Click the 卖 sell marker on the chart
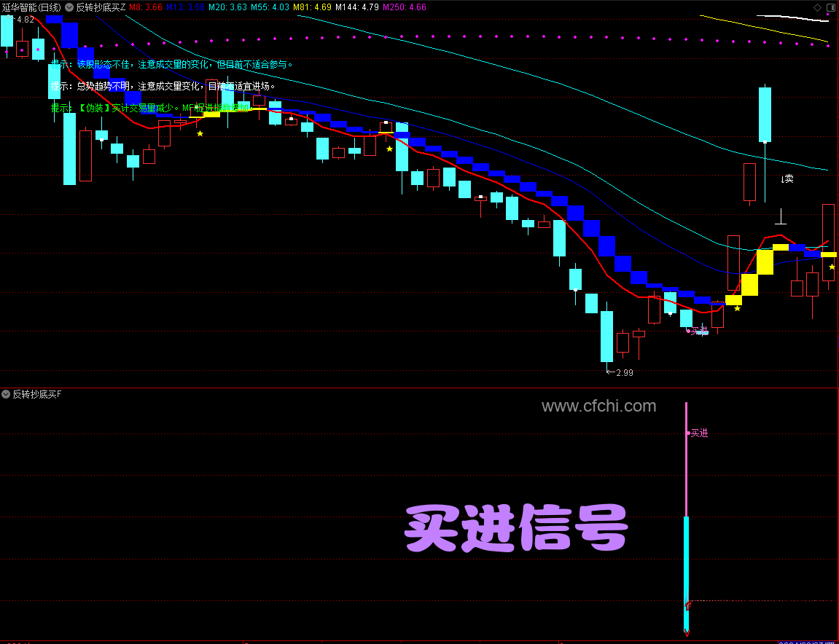The height and width of the screenshot is (644, 839). tap(787, 178)
